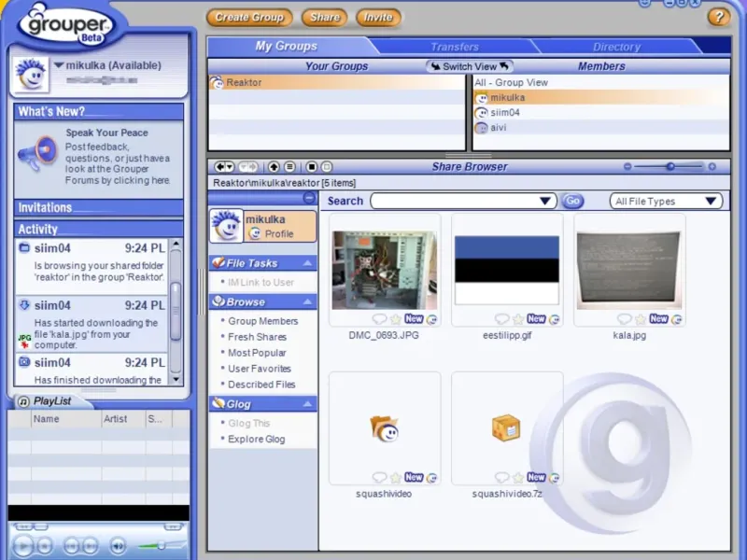Decrease thumbnail size with minus icon

627,167
